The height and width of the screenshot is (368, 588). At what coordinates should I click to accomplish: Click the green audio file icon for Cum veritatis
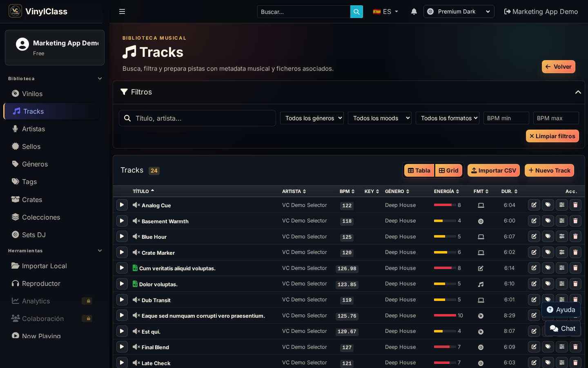point(135,268)
